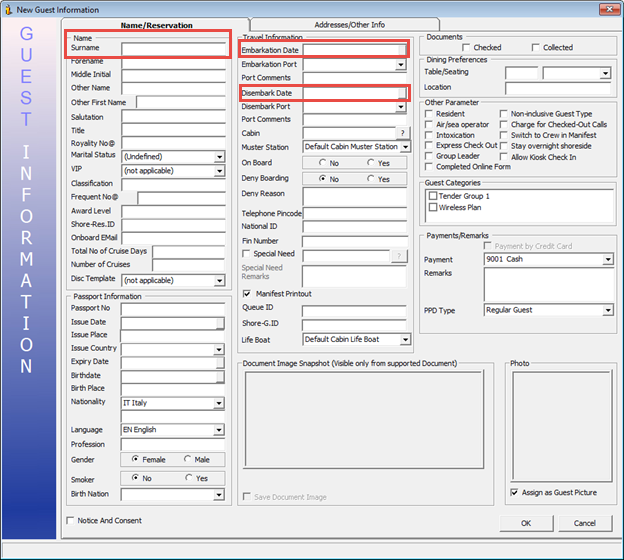Image resolution: width=624 pixels, height=560 pixels.
Task: Focus the Dining Location field
Action: click(x=558, y=88)
